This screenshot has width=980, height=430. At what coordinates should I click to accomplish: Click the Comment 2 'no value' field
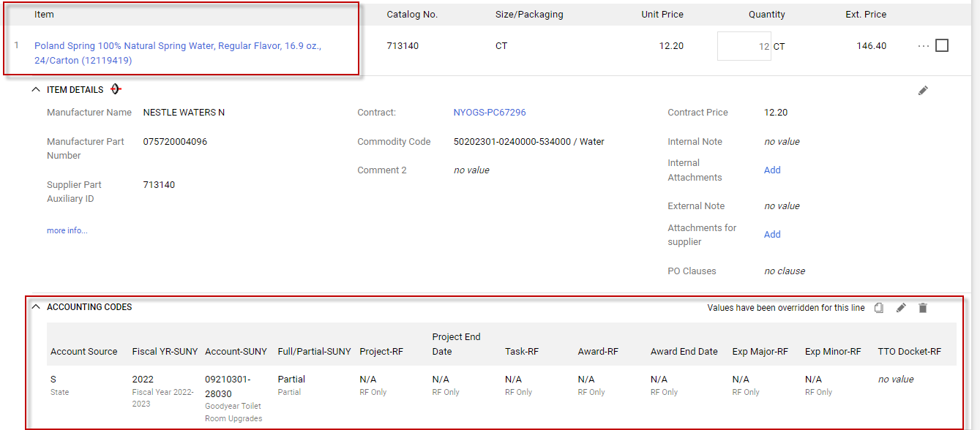coord(471,170)
